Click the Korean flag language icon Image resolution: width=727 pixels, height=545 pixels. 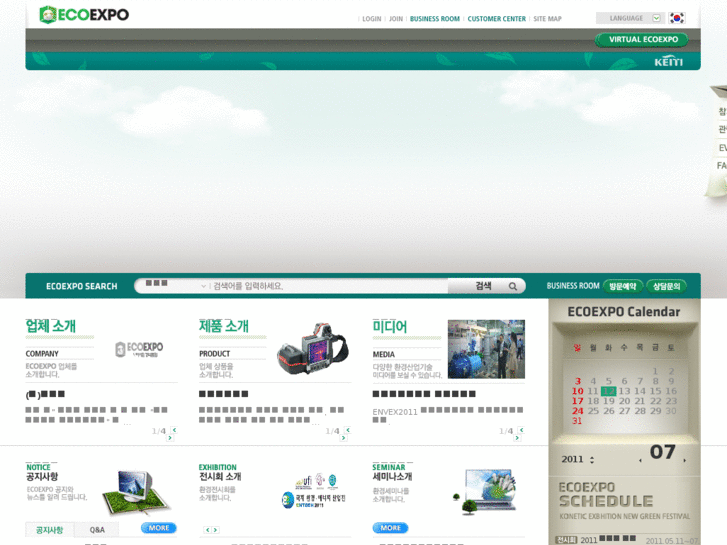click(676, 18)
